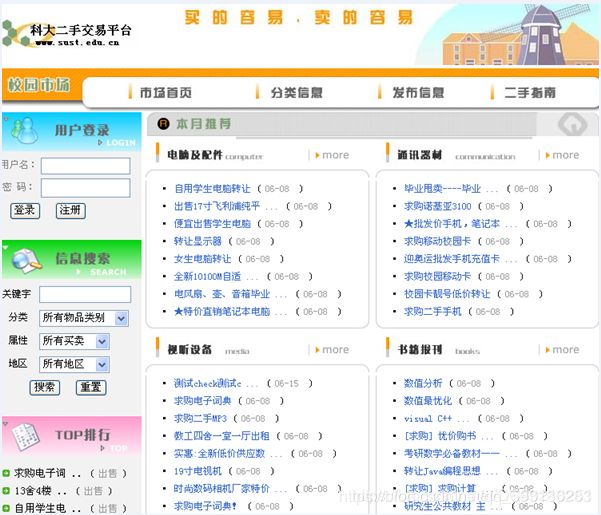601x515 pixels.
Task: Click the 科大二手交易平台 site logo
Action: 67,34
